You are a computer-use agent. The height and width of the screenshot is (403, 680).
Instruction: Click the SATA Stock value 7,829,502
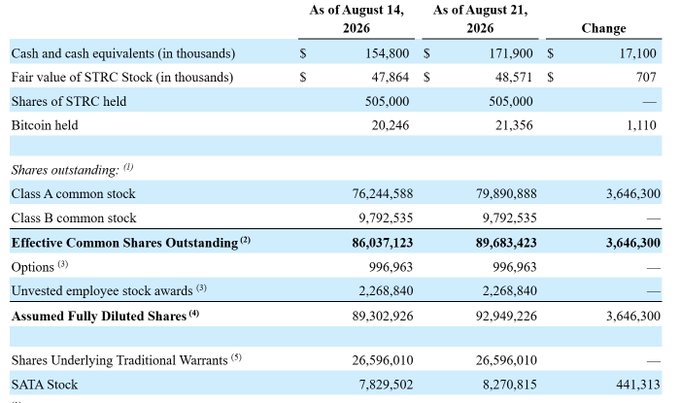386,385
